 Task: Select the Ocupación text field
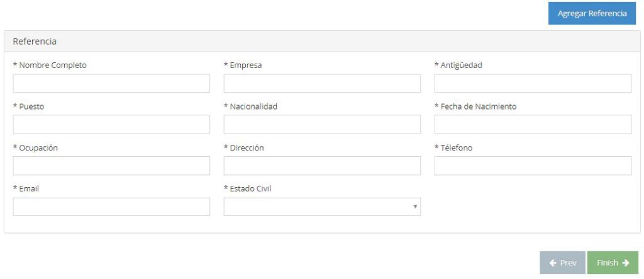[x=111, y=166]
